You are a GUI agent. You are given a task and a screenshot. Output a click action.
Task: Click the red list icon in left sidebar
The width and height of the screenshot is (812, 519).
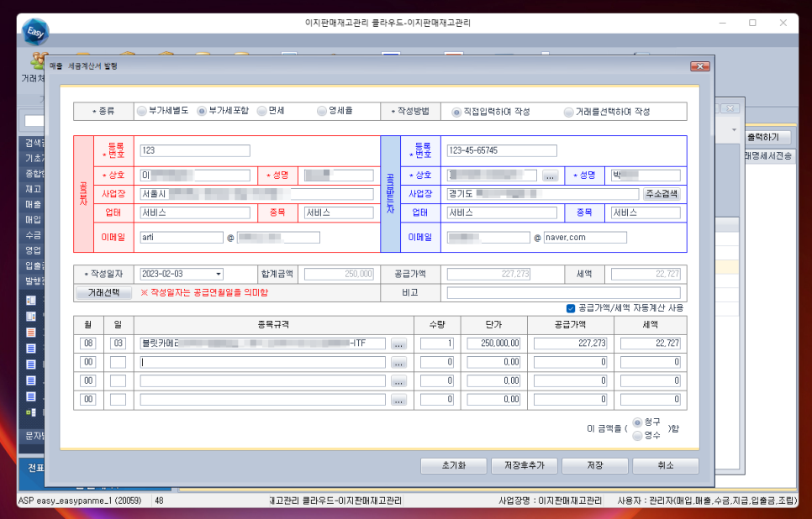click(31, 333)
